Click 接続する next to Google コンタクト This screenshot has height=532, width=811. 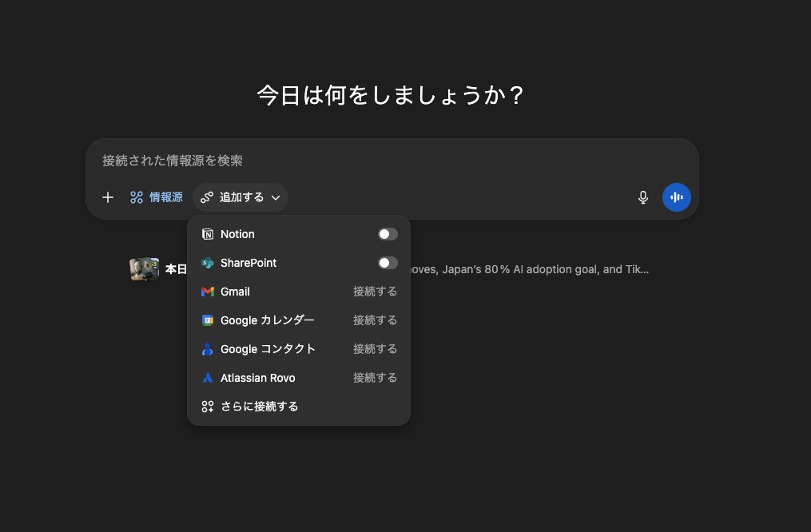(375, 350)
